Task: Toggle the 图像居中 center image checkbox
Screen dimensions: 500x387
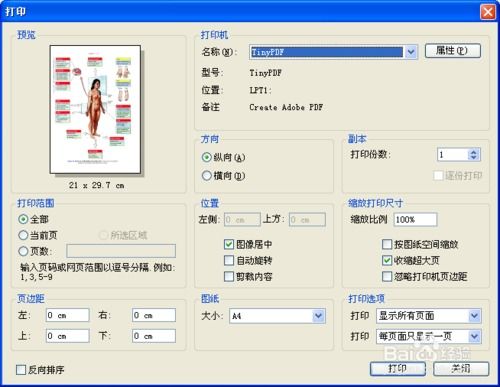Action: (x=229, y=244)
